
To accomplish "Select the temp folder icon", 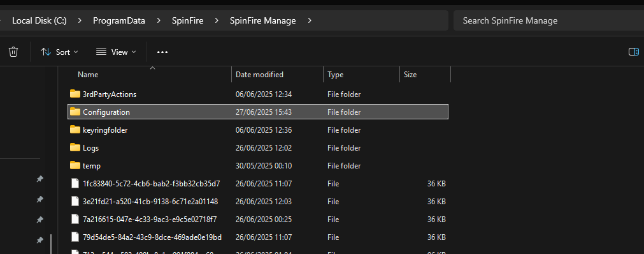I will tap(75, 165).
